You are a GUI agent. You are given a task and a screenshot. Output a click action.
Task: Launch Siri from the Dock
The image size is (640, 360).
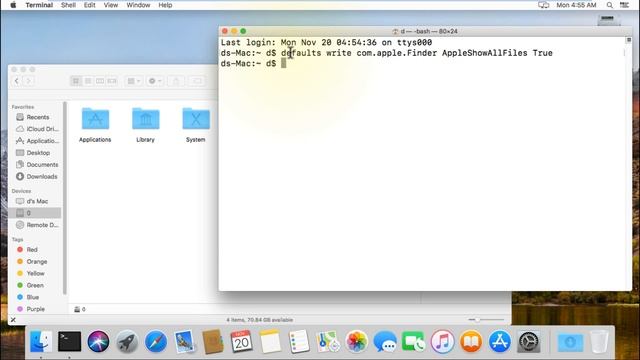[98, 341]
